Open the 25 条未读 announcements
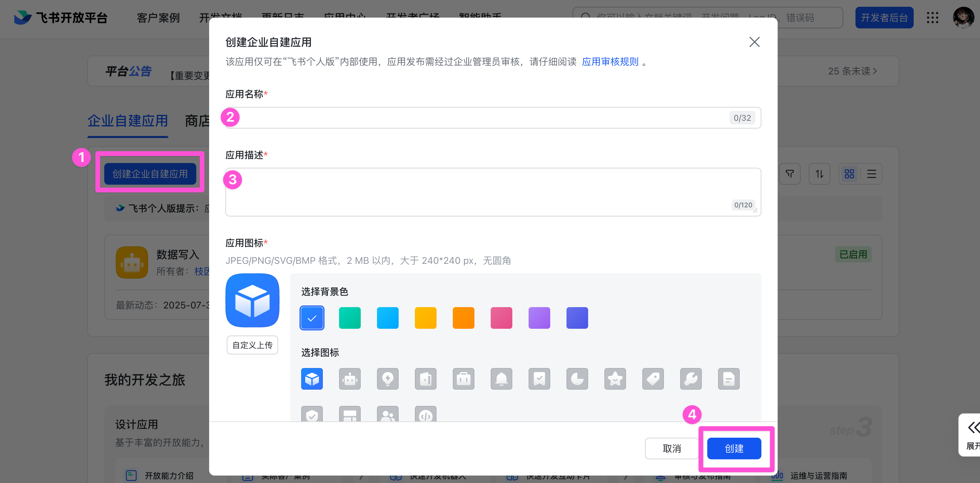Screen dimensions: 980x483 tap(852, 71)
